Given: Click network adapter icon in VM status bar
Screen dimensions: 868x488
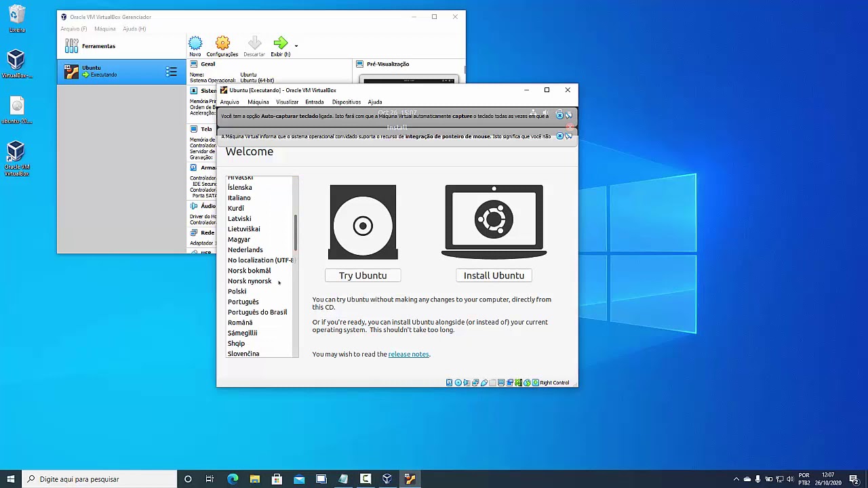Looking at the screenshot, I should click(475, 383).
